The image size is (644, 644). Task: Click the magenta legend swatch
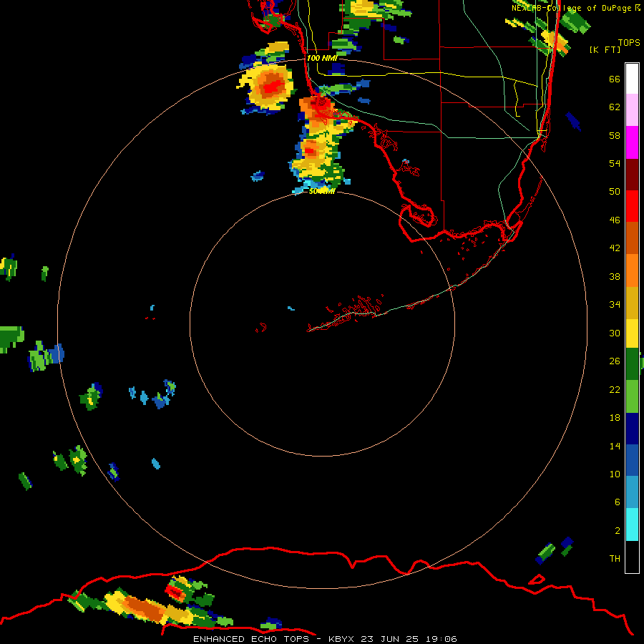coord(632,142)
